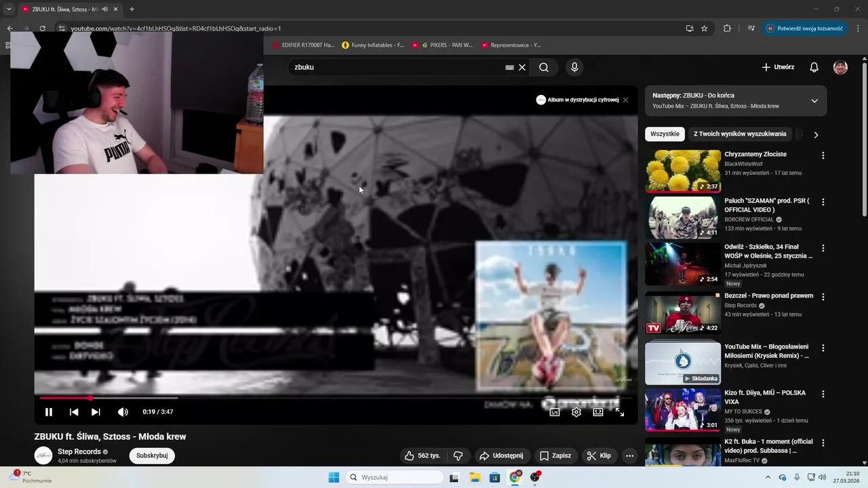Screen dimensions: 868x488
Task: Open the YouTube notifications bell
Action: [814, 67]
